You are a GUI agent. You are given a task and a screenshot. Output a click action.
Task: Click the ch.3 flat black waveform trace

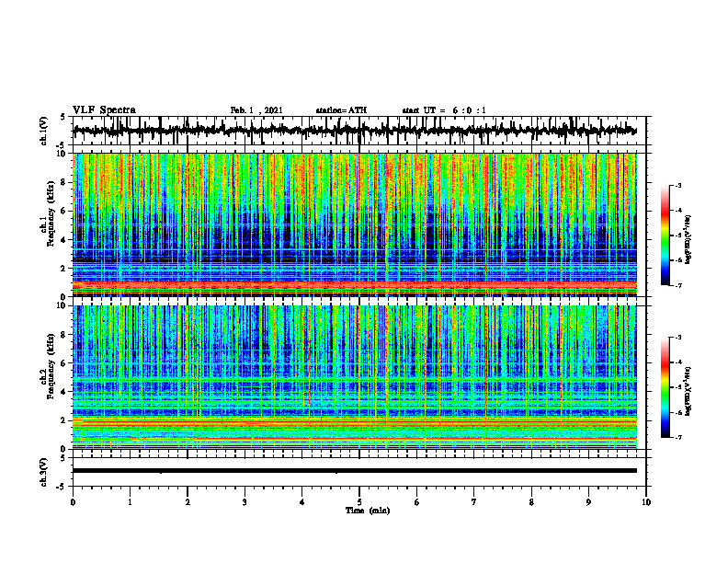pyautogui.click(x=355, y=471)
